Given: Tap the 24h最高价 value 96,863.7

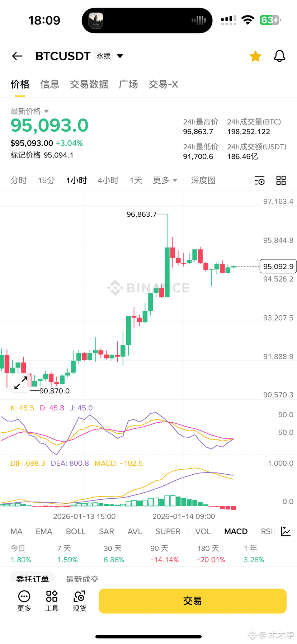Looking at the screenshot, I should 198,132.
